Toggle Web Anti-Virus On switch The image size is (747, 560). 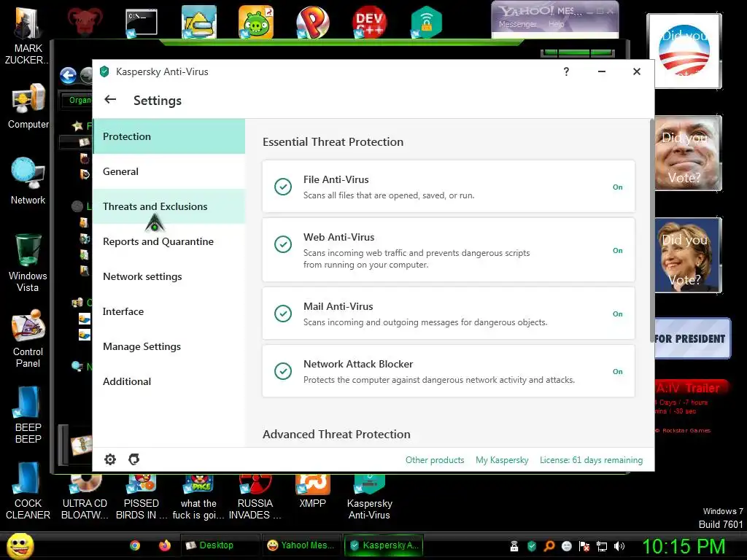[617, 251]
